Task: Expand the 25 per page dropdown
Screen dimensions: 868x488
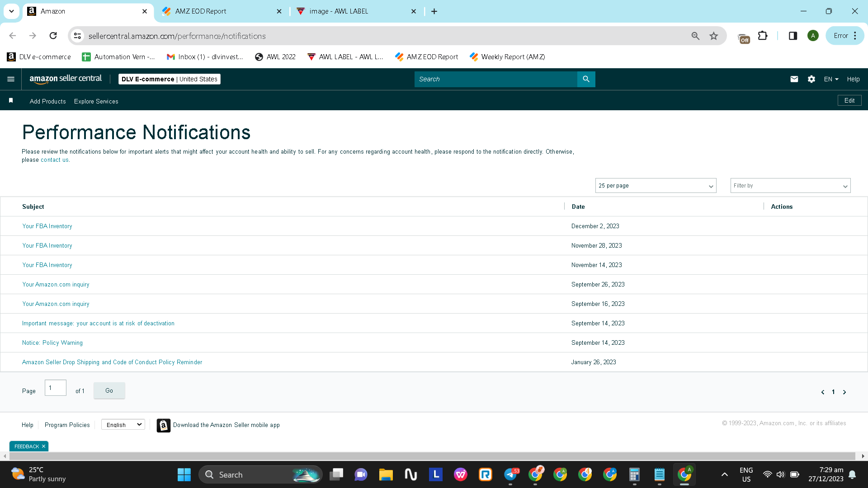Action: pyautogui.click(x=656, y=186)
